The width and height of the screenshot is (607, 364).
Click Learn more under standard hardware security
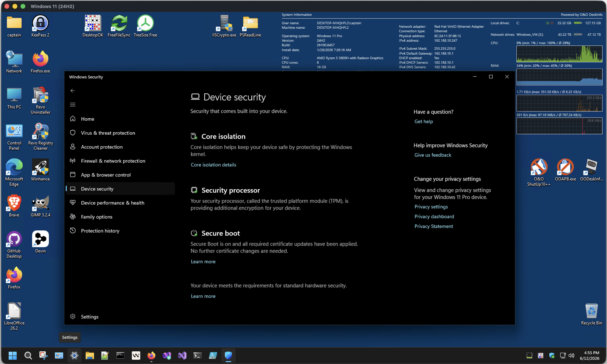tap(203, 296)
